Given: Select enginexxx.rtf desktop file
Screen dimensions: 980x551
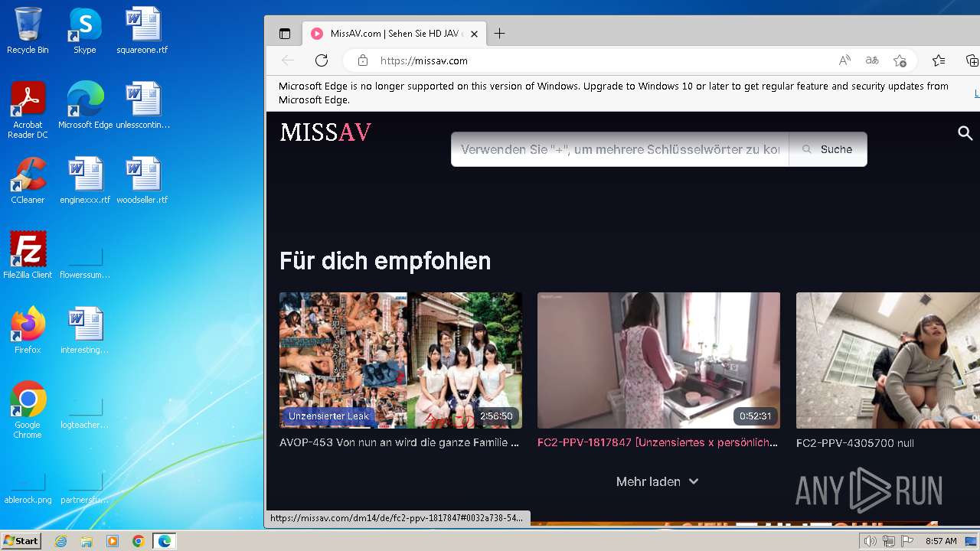Looking at the screenshot, I should point(85,180).
